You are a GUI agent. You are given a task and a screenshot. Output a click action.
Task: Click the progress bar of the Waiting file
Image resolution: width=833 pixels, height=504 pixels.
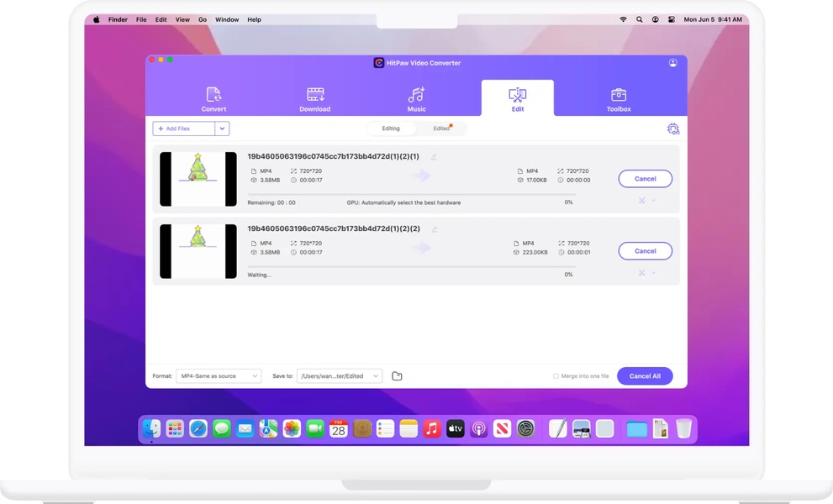coord(410,266)
